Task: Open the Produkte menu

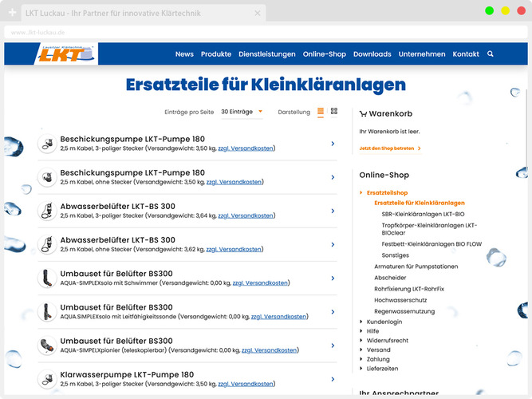Action: pos(216,54)
